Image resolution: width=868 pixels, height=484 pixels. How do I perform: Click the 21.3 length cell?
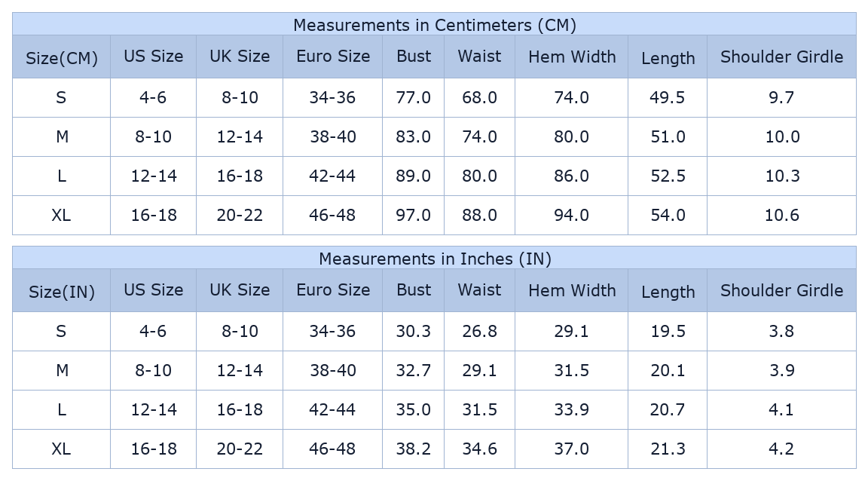pos(668,449)
